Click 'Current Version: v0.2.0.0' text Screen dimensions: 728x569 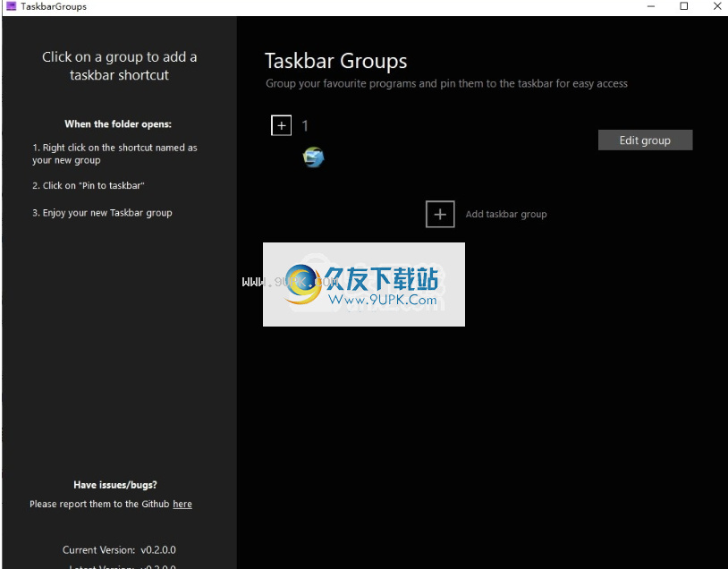119,550
